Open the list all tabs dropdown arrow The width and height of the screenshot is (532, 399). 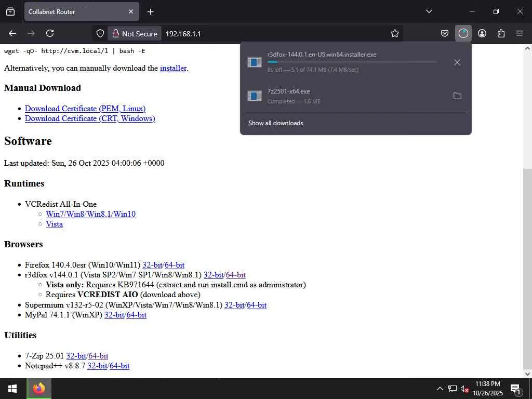tap(429, 11)
